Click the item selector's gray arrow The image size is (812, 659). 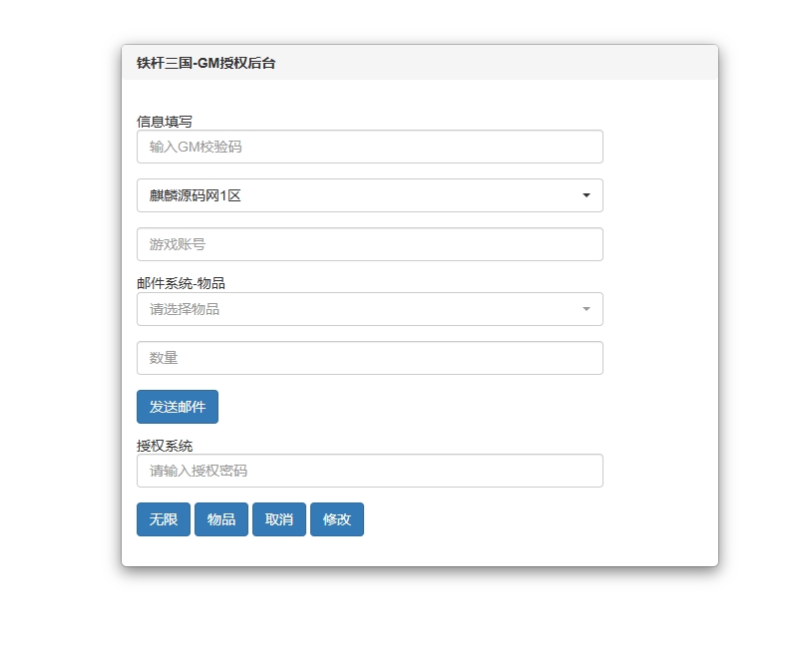pyautogui.click(x=587, y=309)
